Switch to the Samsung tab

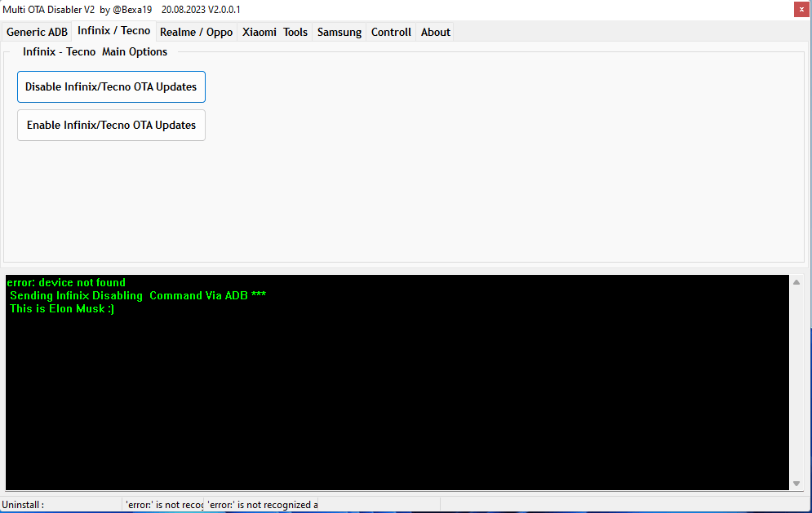click(339, 32)
